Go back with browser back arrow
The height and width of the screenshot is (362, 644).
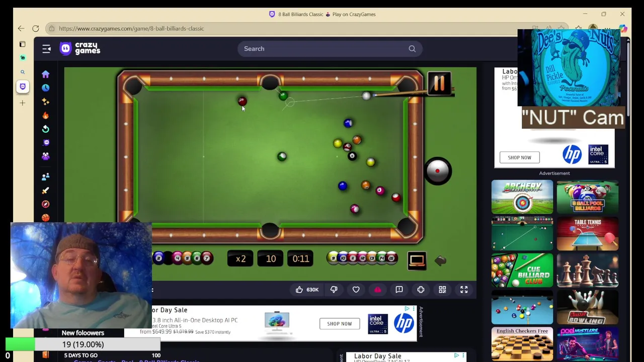[21, 29]
